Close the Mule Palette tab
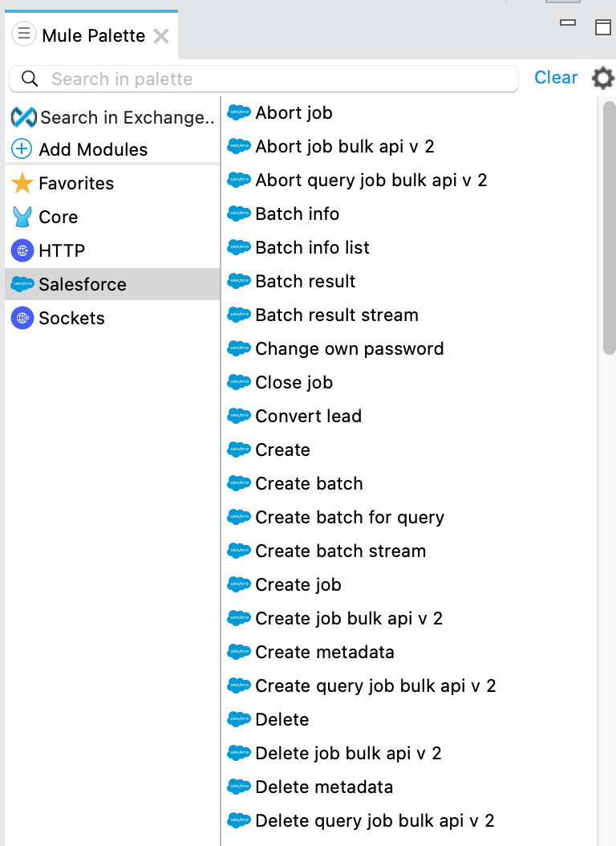The width and height of the screenshot is (616, 846). (163, 35)
